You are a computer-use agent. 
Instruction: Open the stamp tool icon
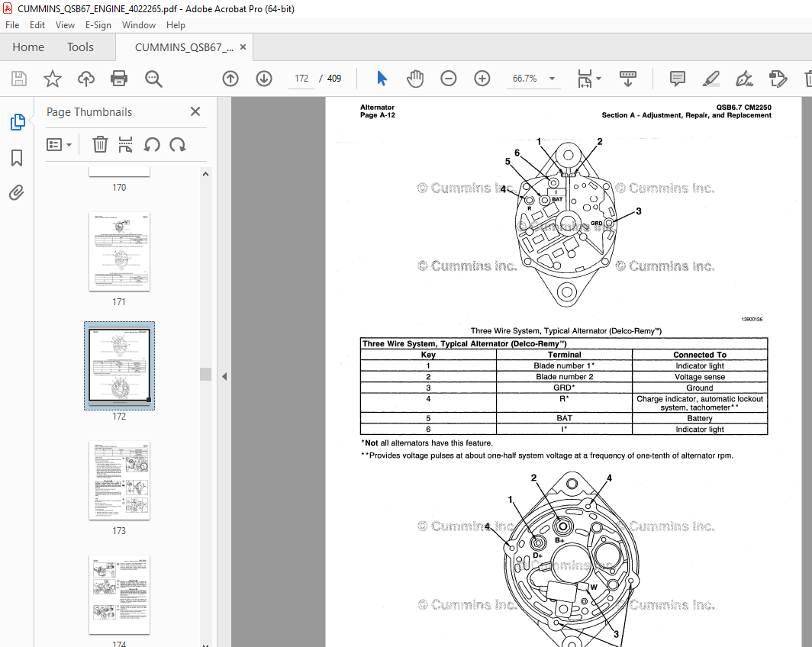pyautogui.click(x=778, y=79)
